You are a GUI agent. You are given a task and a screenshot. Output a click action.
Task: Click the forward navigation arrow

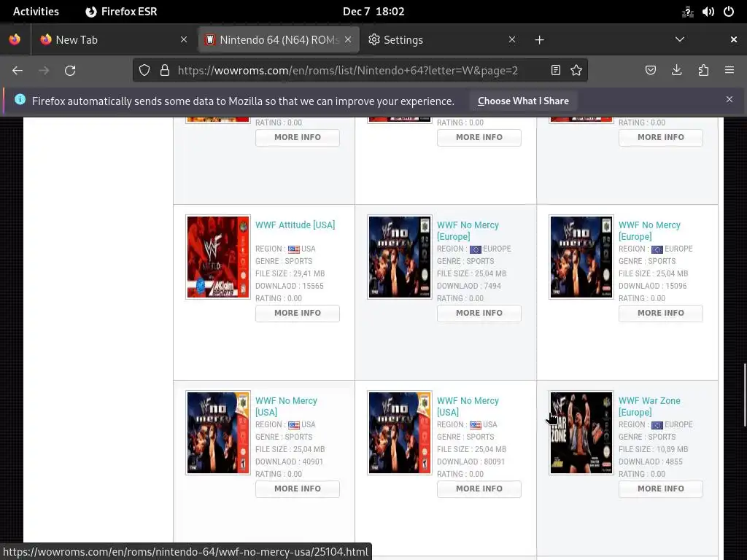click(x=44, y=71)
